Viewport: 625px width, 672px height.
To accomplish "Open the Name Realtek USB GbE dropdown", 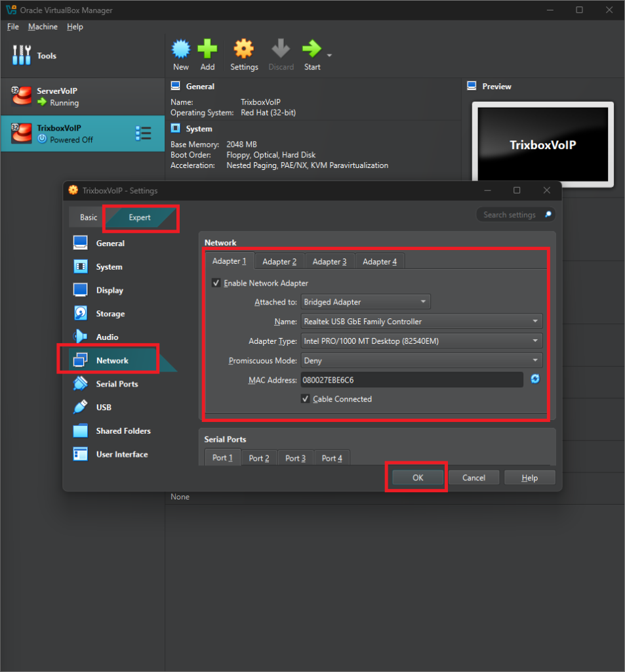I will pyautogui.click(x=422, y=321).
